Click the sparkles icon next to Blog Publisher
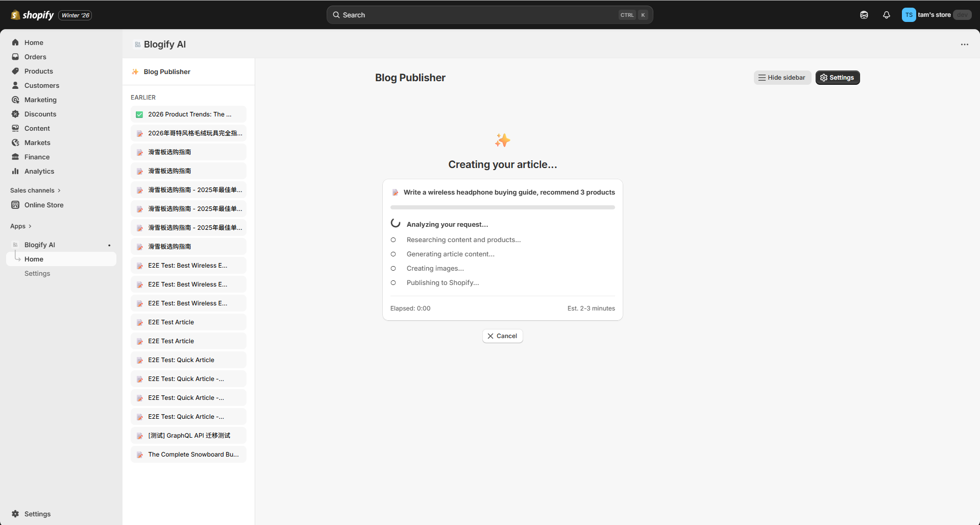 (x=135, y=71)
